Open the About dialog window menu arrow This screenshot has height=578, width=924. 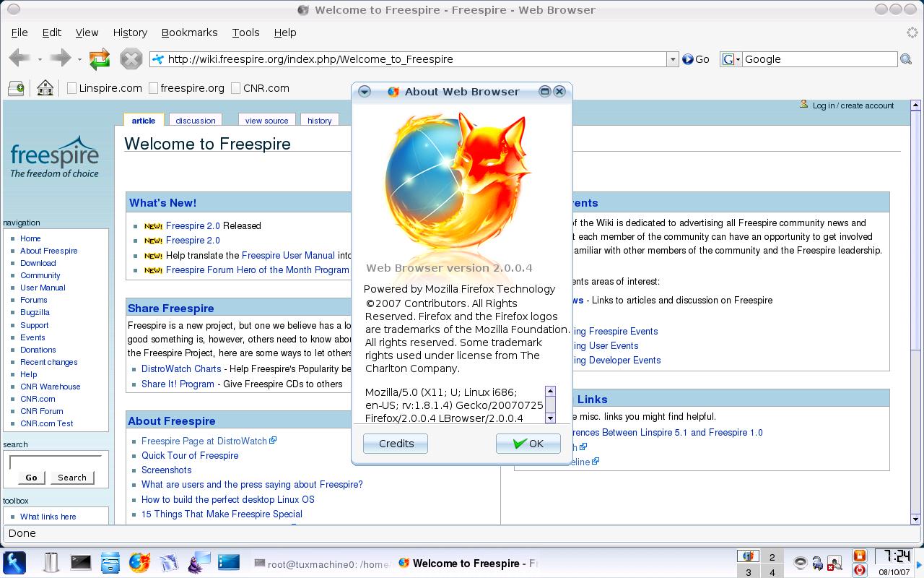click(x=365, y=92)
